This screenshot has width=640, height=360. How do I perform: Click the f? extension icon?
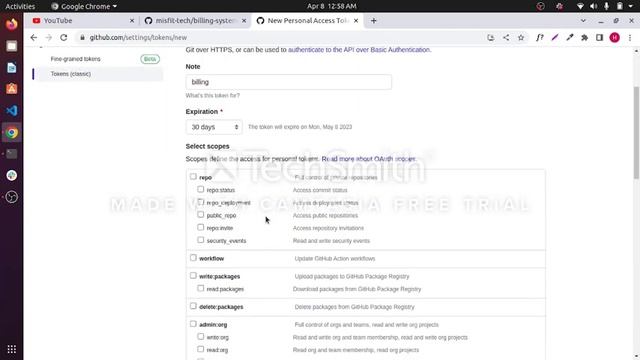540,38
